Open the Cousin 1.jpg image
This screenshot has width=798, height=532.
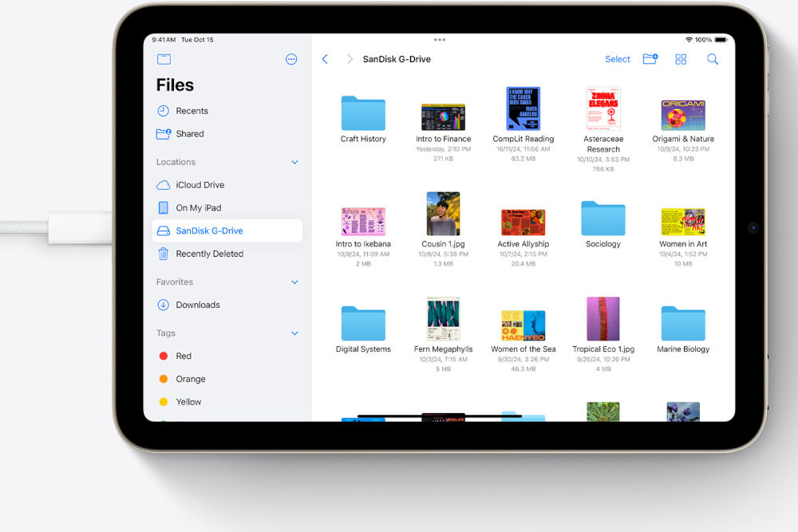point(443,214)
